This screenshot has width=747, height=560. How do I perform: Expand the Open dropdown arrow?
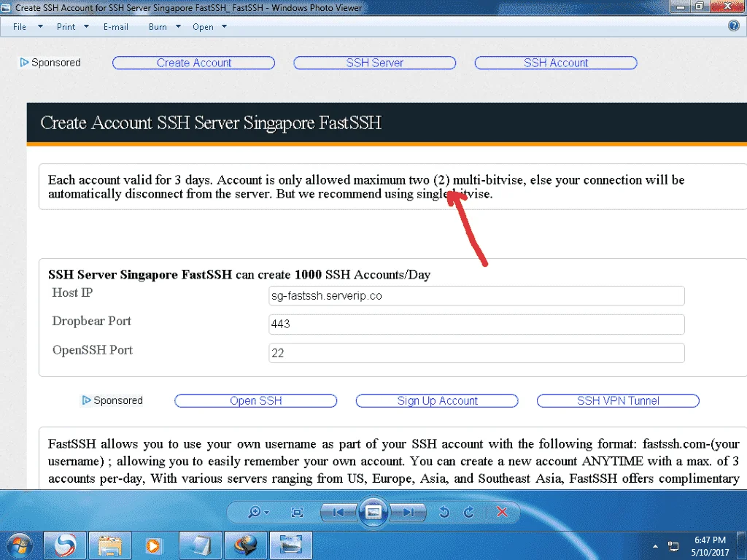coord(225,27)
